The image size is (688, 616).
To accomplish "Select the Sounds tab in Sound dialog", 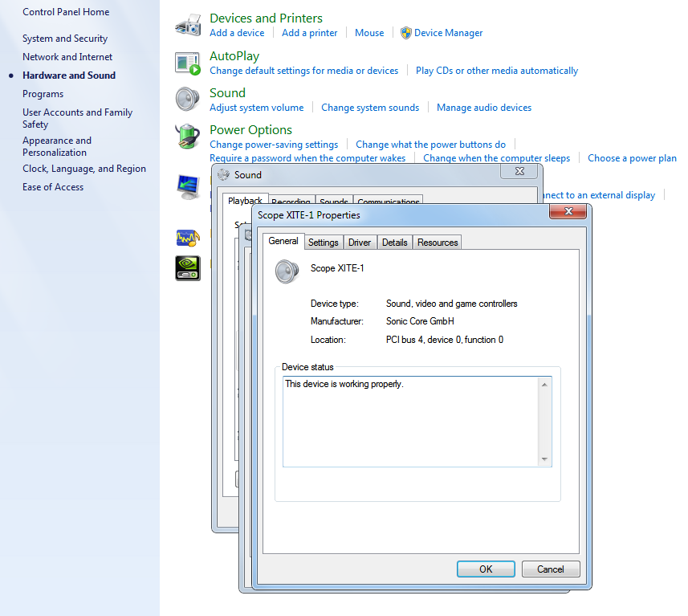I will pos(334,201).
